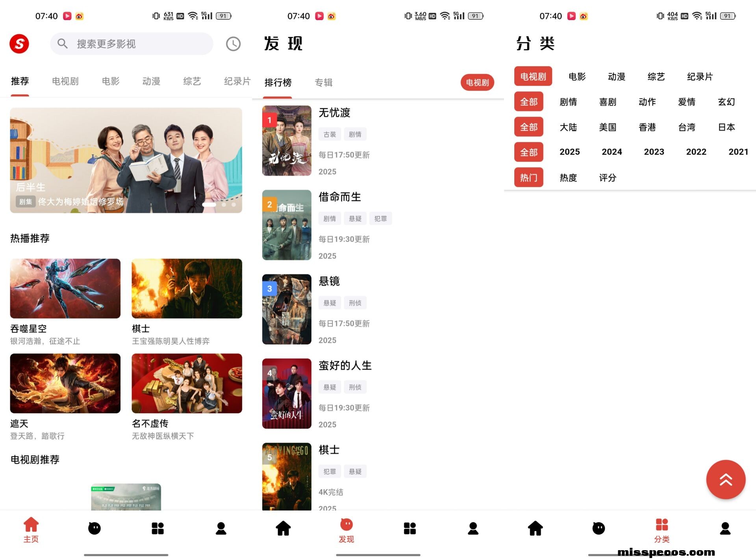
Task: Select 纪录片 category filter
Action: 700,76
